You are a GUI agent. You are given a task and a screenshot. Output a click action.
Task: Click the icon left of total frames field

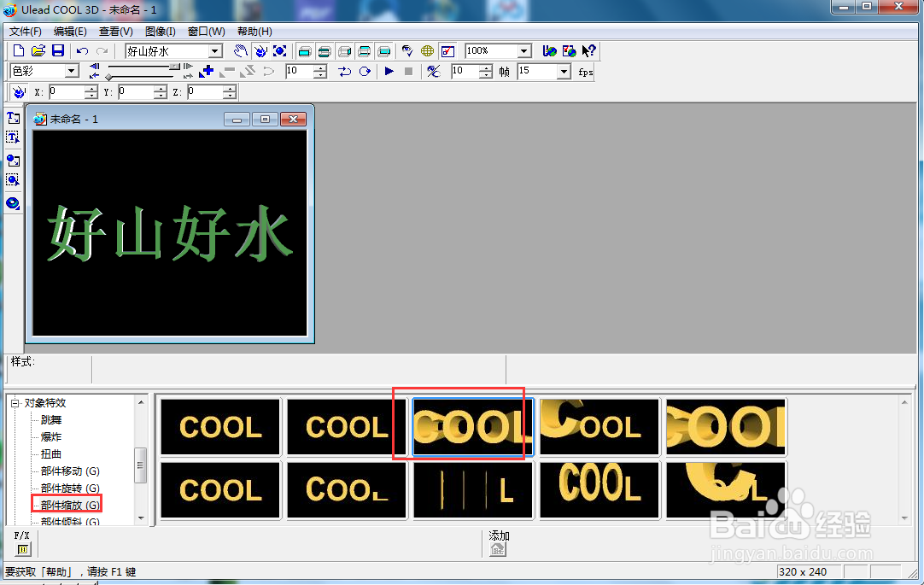pos(434,71)
